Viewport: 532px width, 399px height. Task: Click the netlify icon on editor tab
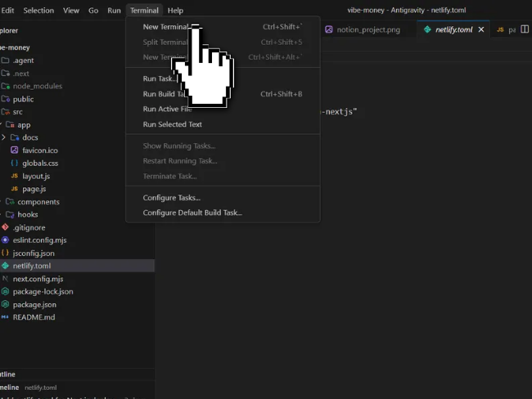[x=427, y=29]
